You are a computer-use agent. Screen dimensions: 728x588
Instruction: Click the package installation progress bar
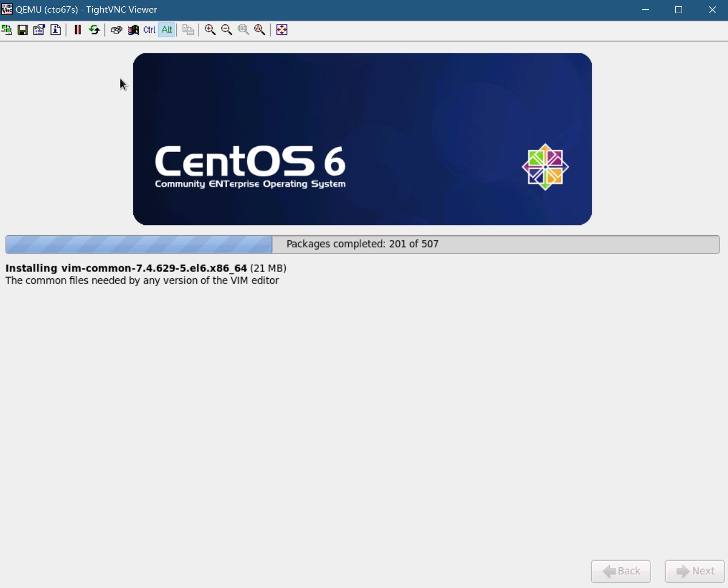(x=363, y=244)
